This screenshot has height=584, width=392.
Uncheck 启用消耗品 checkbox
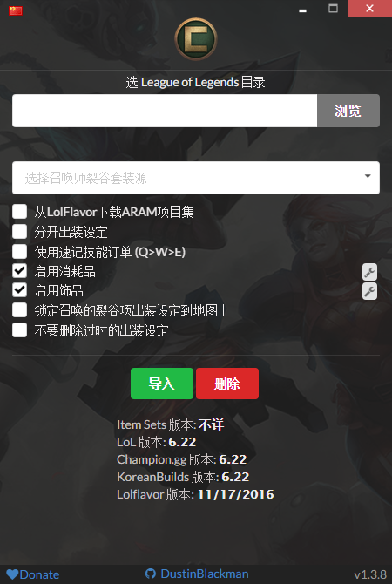click(19, 271)
